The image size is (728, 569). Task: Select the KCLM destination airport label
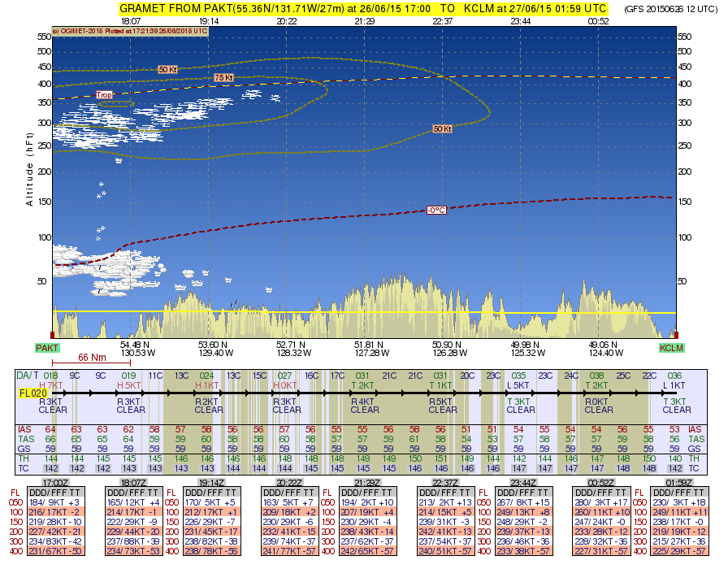pos(671,348)
